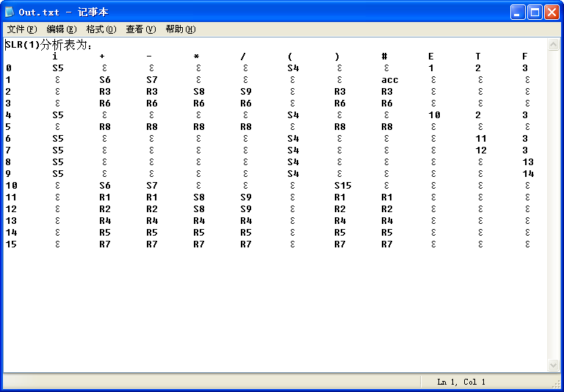
Task: Click the heading 'SLR(1)分析表为:'
Action: [x=49, y=46]
